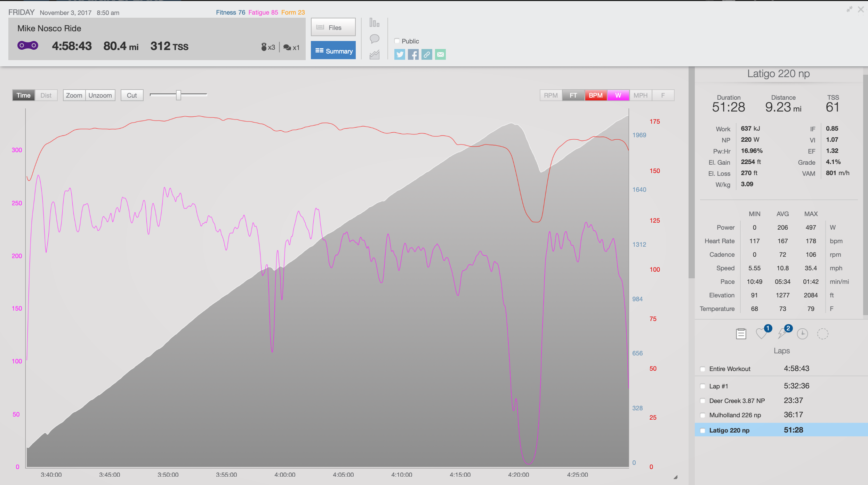This screenshot has height=485, width=868.
Task: Share workout on Twitter icon
Action: pos(400,55)
